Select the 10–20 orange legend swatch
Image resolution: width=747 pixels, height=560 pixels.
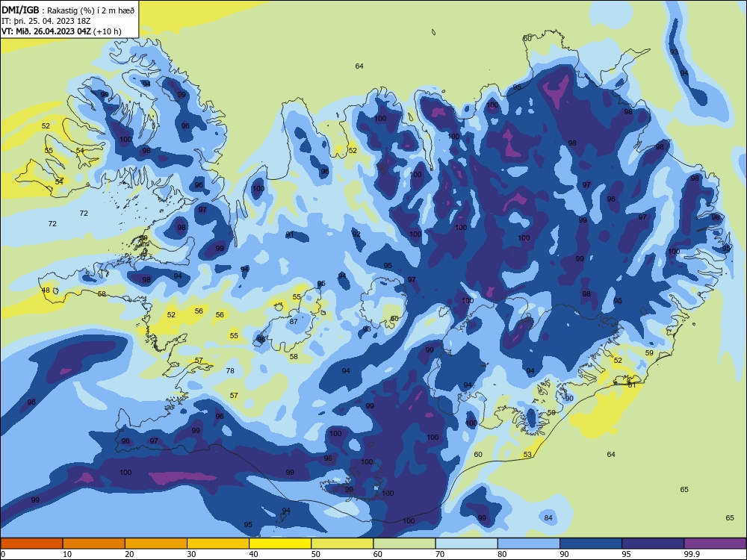(94, 544)
